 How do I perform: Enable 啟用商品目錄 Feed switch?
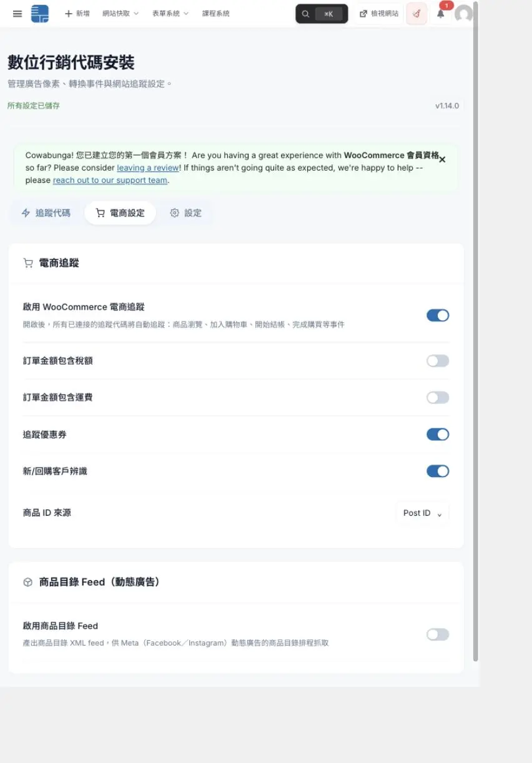438,634
